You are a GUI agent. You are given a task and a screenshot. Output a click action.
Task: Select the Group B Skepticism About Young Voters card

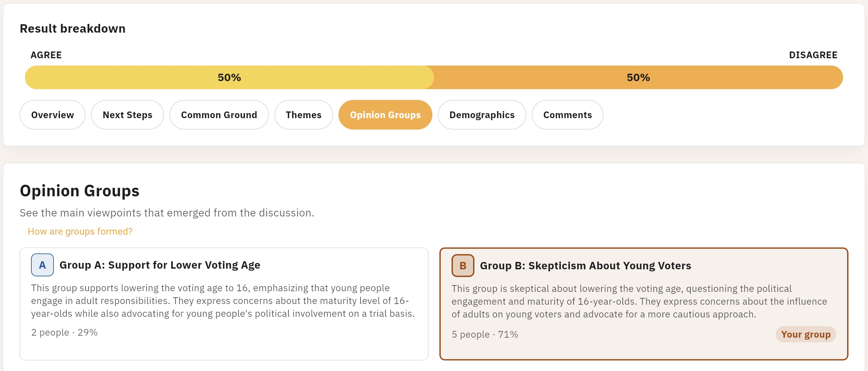[644, 304]
